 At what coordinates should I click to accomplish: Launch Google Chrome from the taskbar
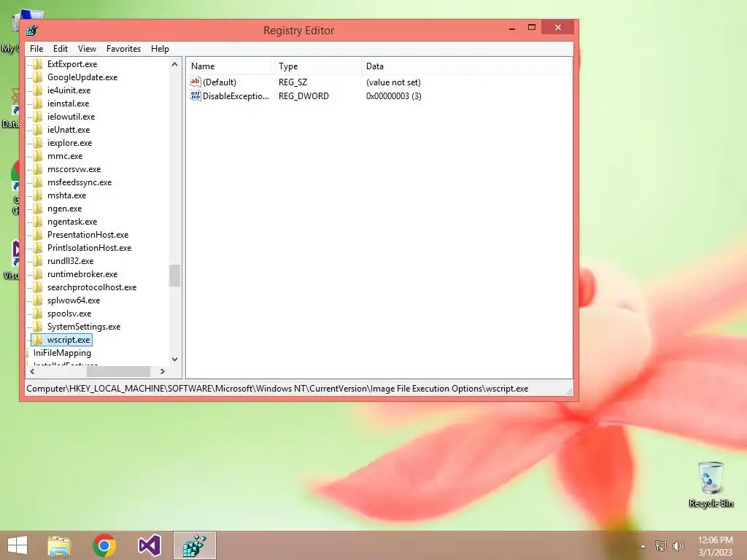pos(104,545)
